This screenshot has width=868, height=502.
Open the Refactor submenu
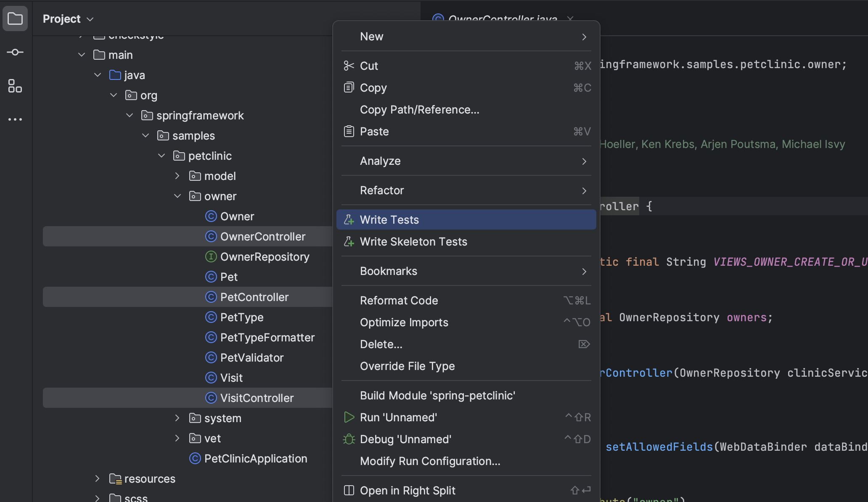click(382, 190)
